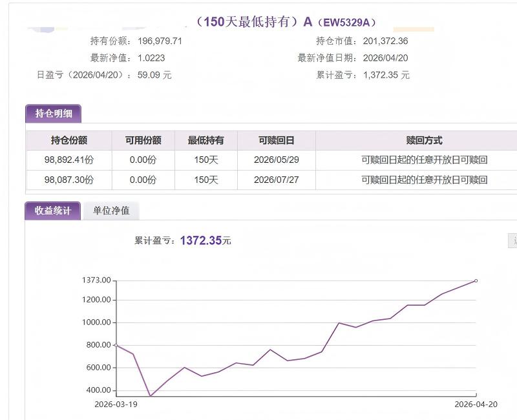Click the 2026-04-20 x-axis date label
This screenshot has height=420, width=517.
(x=476, y=404)
